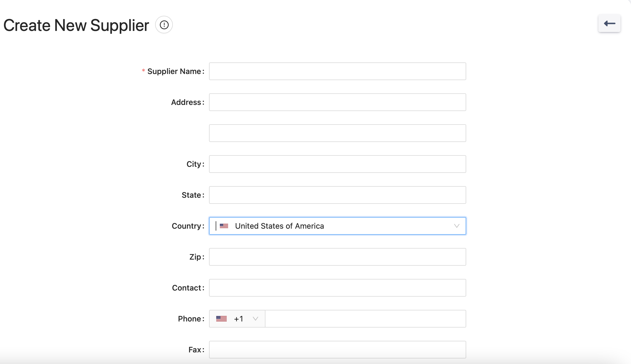631x364 pixels.
Task: Select the State text box
Action: pos(337,195)
